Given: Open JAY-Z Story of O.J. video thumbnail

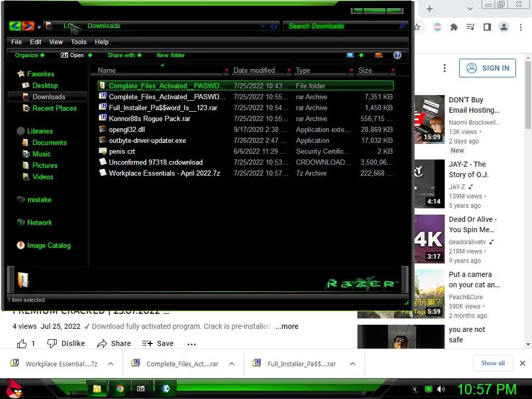Looking at the screenshot, I should point(430,183).
